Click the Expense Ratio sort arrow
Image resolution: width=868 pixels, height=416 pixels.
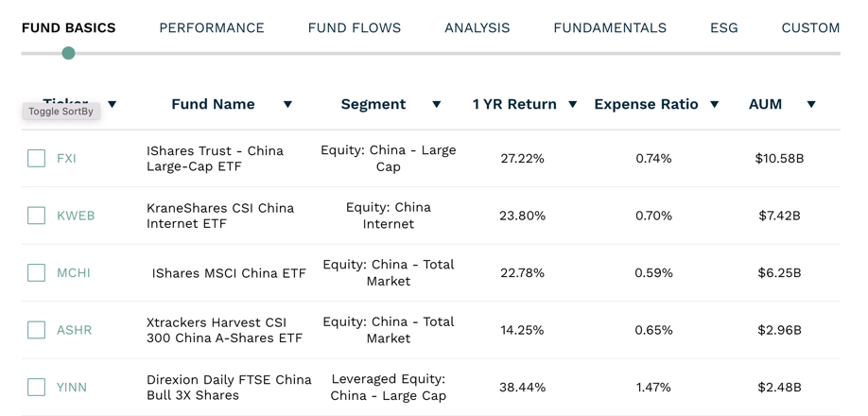[714, 104]
